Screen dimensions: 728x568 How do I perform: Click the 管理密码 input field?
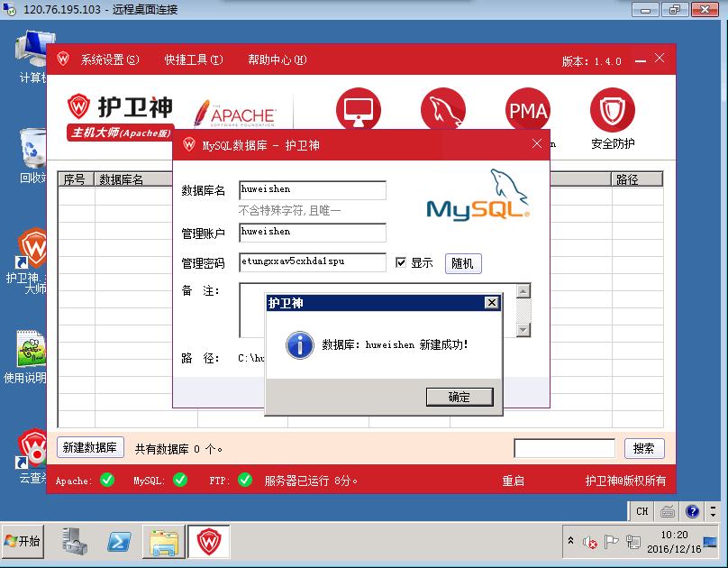click(x=313, y=262)
